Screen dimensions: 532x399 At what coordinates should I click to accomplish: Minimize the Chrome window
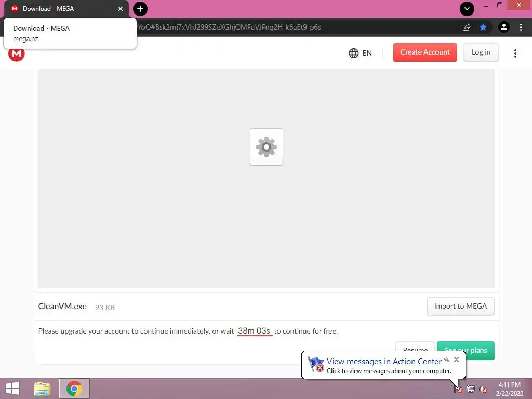486,6
